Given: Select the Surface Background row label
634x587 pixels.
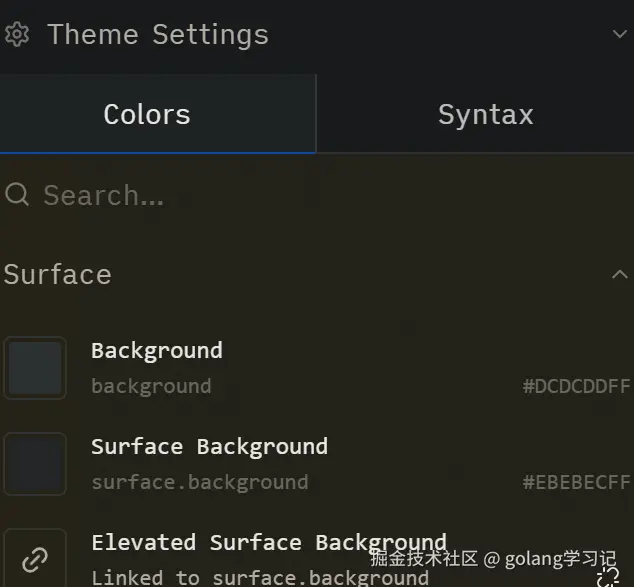Looking at the screenshot, I should tap(209, 446).
